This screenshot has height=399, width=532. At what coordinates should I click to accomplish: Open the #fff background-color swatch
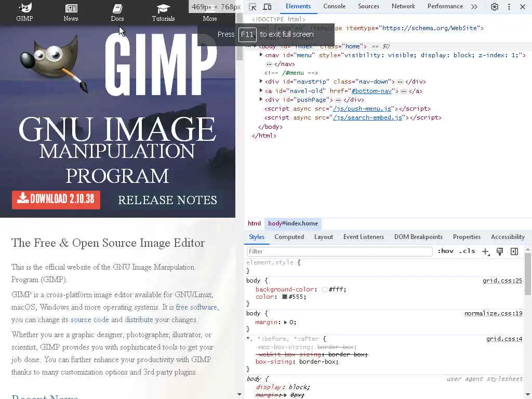[324, 289]
